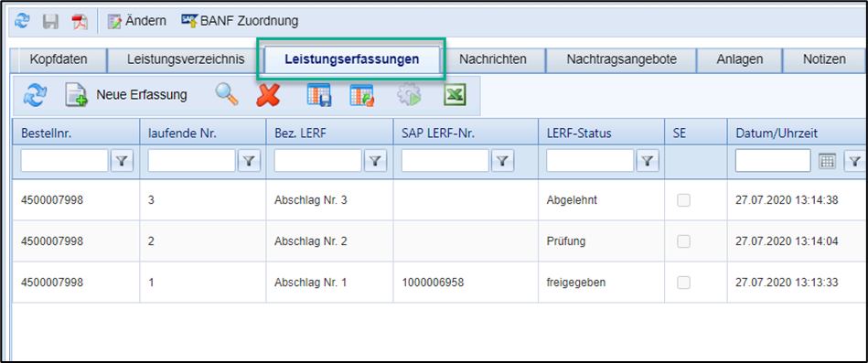This screenshot has height=363, width=868.
Task: Click the Ändern button
Action: pos(136,22)
